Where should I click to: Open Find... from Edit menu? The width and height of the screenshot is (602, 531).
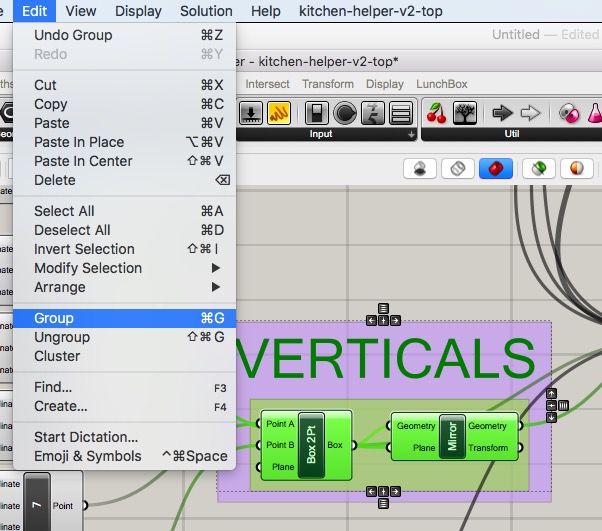[124, 387]
